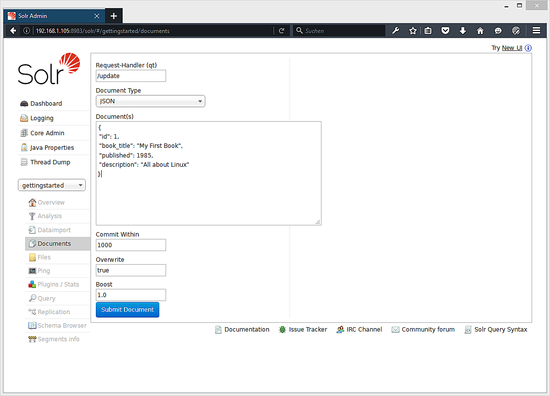Screen dimensions: 550x396
Task: Go back with the browser back arrow
Action: pos(13,31)
